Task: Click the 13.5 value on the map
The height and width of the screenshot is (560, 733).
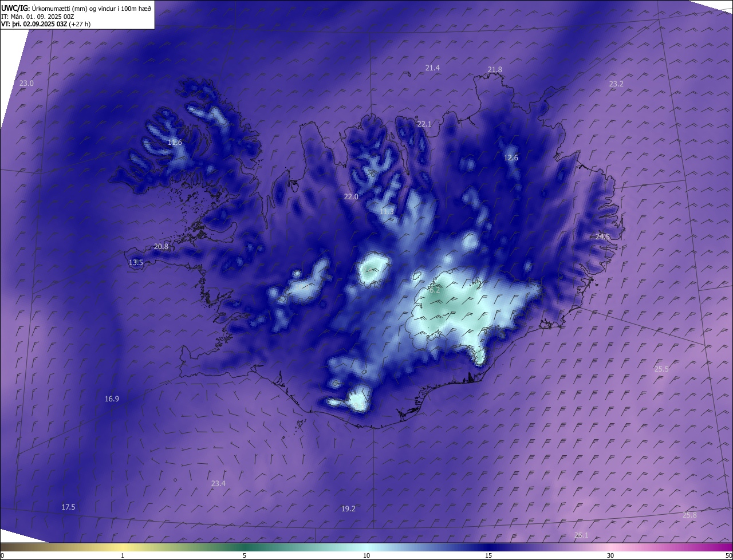Action: pos(136,263)
